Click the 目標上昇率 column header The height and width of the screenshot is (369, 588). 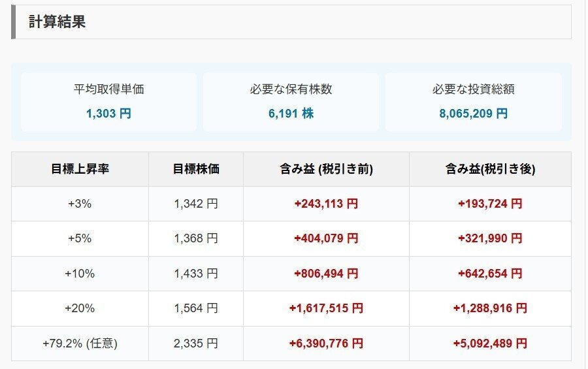(80, 168)
